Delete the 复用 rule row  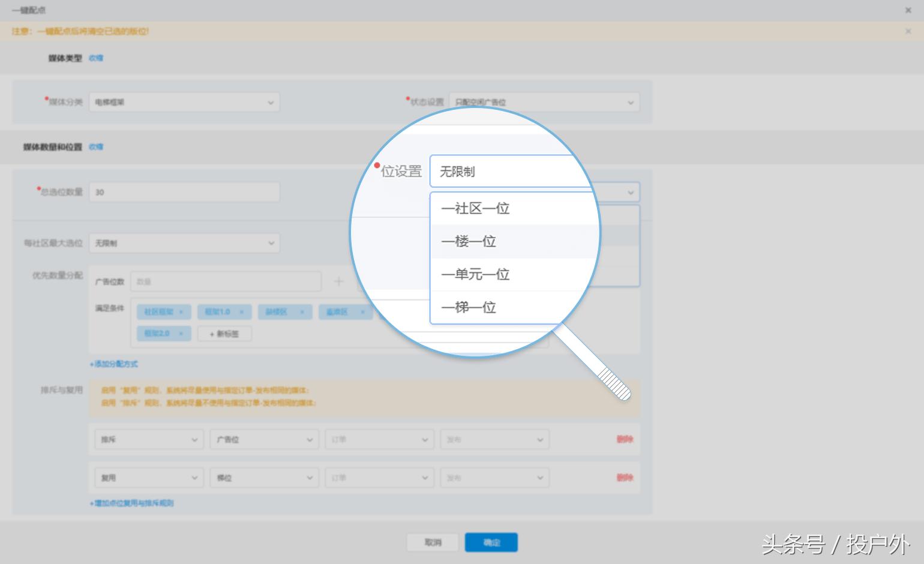625,478
